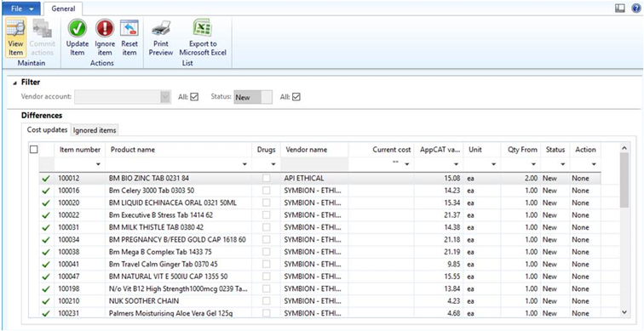Select the General ribbon tab
644x331 pixels.
[x=63, y=9]
